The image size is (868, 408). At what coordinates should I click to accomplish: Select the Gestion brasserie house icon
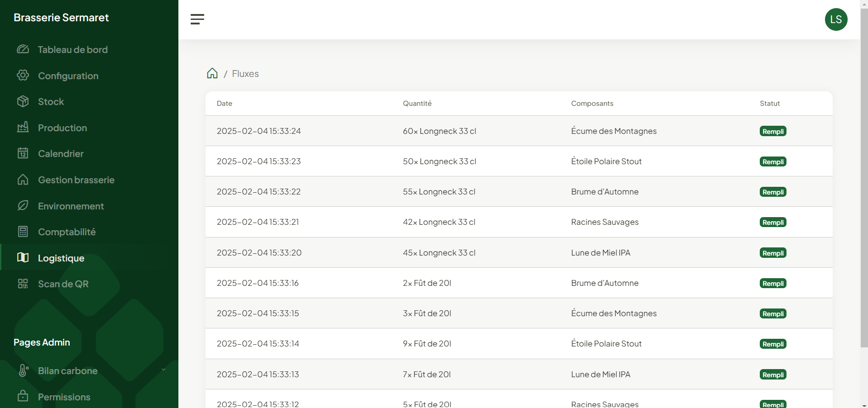(x=23, y=180)
